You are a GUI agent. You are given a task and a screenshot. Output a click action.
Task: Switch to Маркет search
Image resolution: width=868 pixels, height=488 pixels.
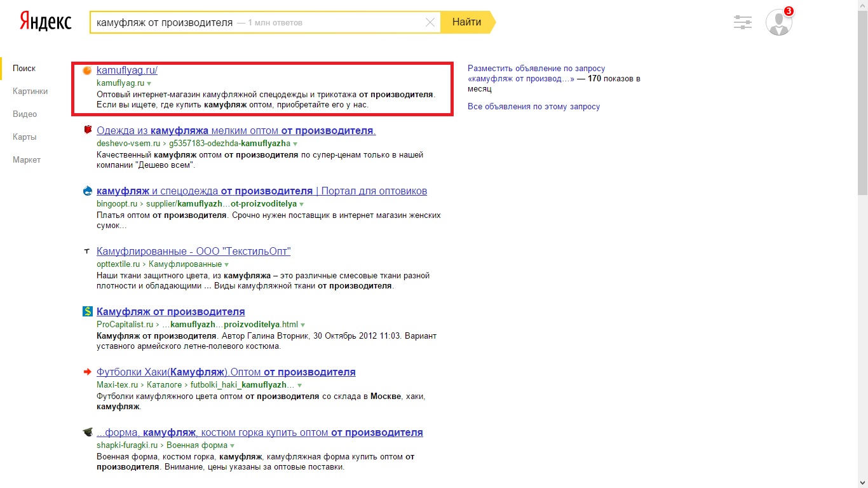point(27,159)
